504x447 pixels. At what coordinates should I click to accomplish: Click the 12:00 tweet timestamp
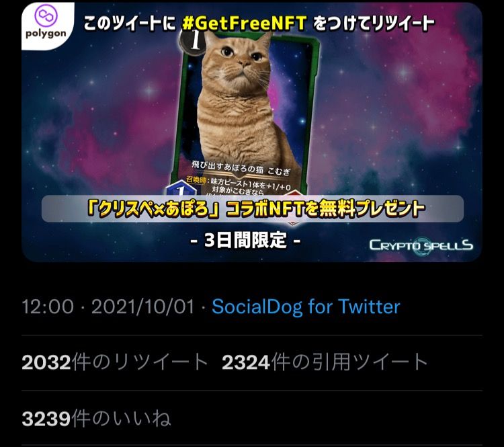pyautogui.click(x=48, y=307)
